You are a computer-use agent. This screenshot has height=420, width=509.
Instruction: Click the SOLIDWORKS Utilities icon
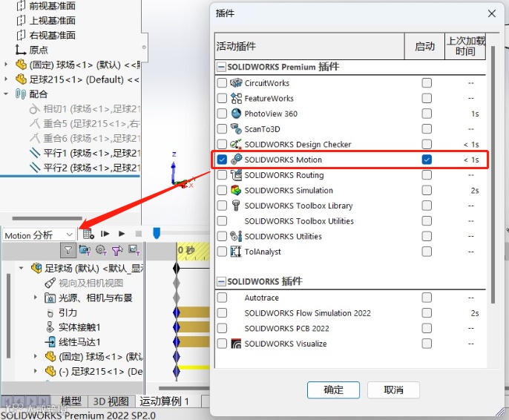[x=236, y=236]
